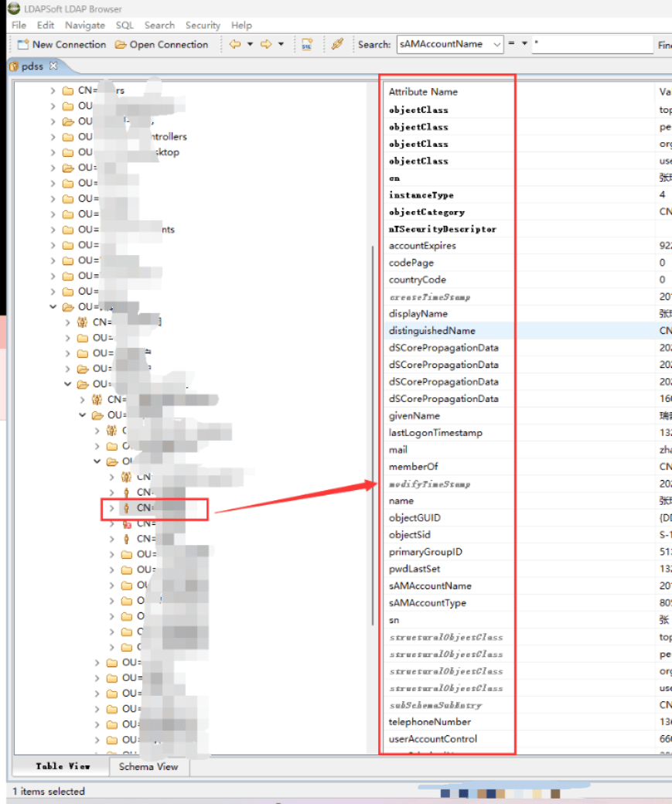Go back with the left arrow icon
The image size is (672, 804).
[235, 45]
